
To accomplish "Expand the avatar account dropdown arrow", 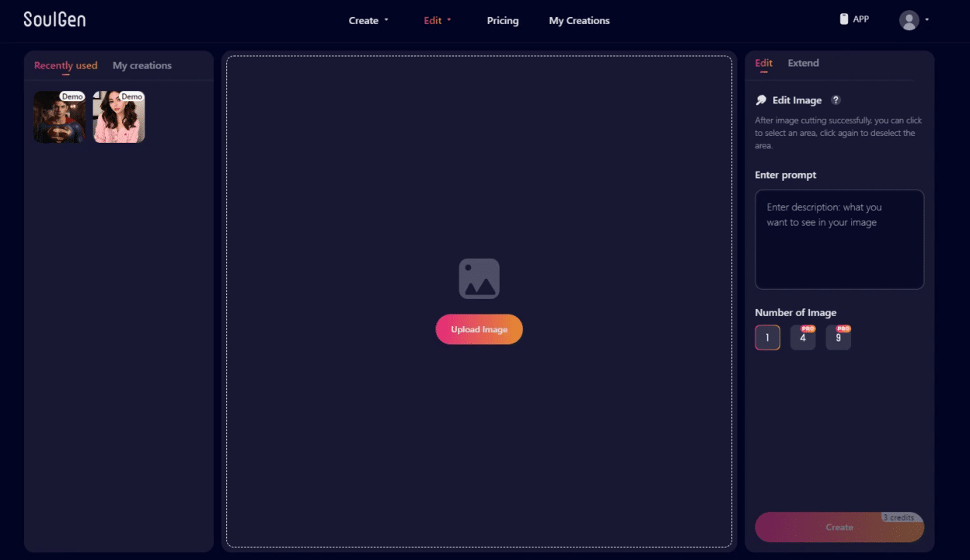I will tap(925, 20).
